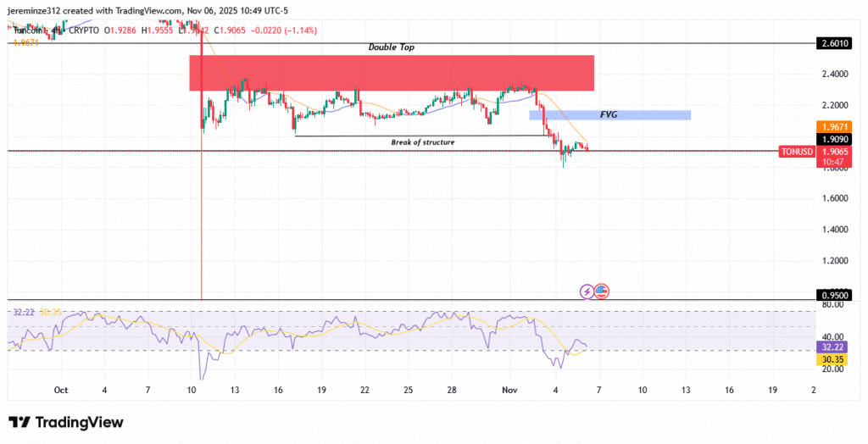
Task: Click the red 1.9065 current price label
Action: (835, 151)
